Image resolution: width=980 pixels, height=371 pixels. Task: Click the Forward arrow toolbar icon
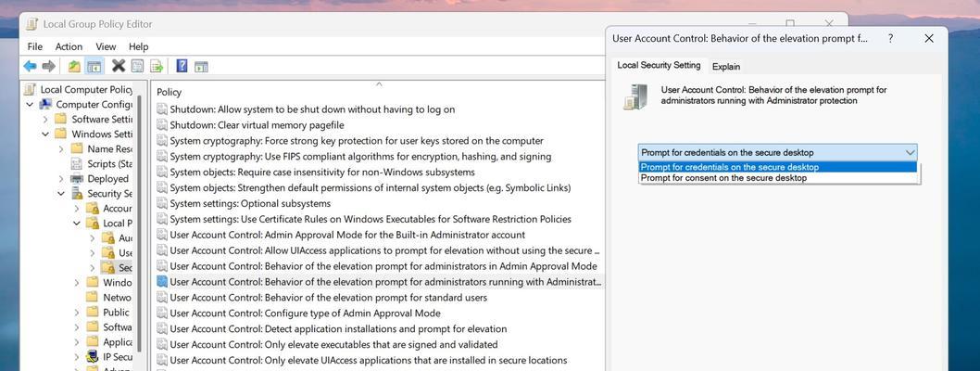tap(49, 67)
